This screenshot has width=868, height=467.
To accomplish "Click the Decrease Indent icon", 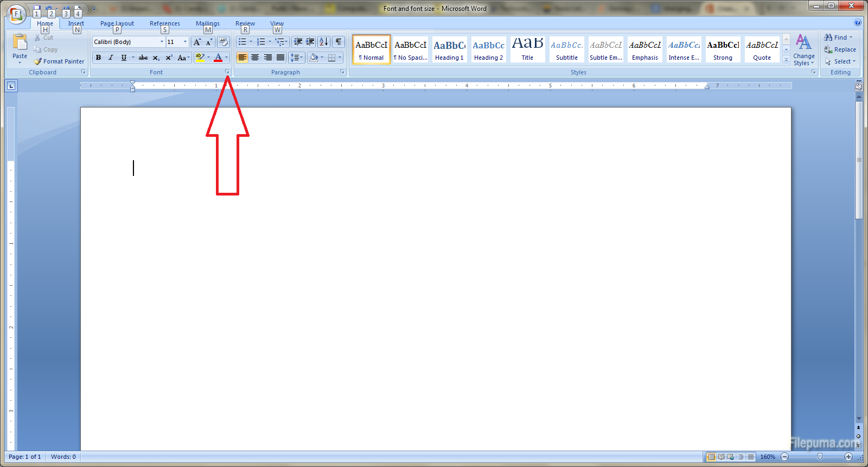I will (x=298, y=42).
